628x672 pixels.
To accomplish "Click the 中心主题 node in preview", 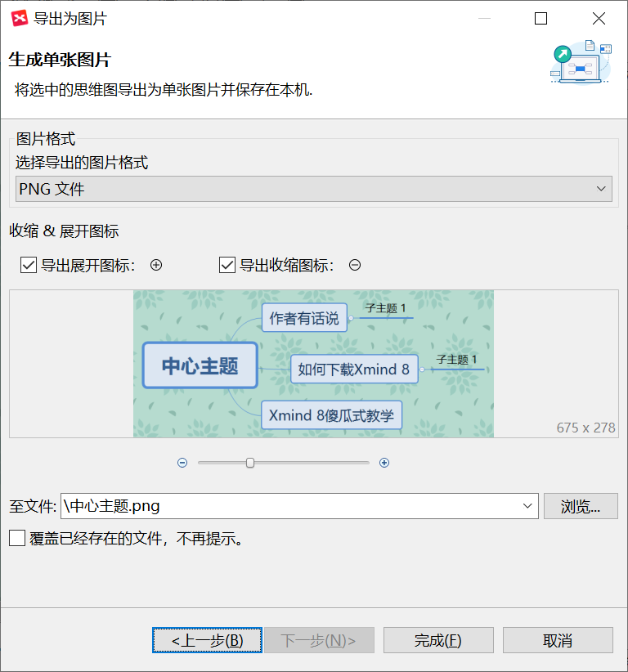I will tap(200, 365).
